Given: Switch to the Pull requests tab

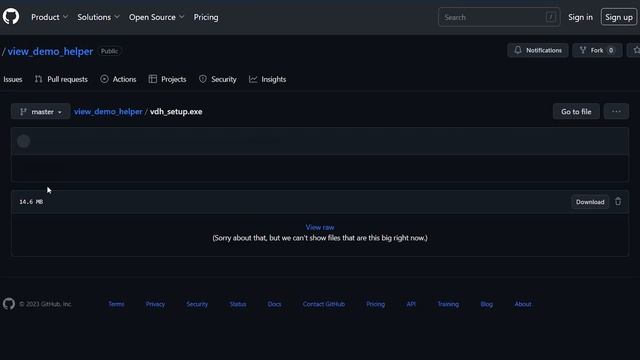Looking at the screenshot, I should pyautogui.click(x=61, y=79).
